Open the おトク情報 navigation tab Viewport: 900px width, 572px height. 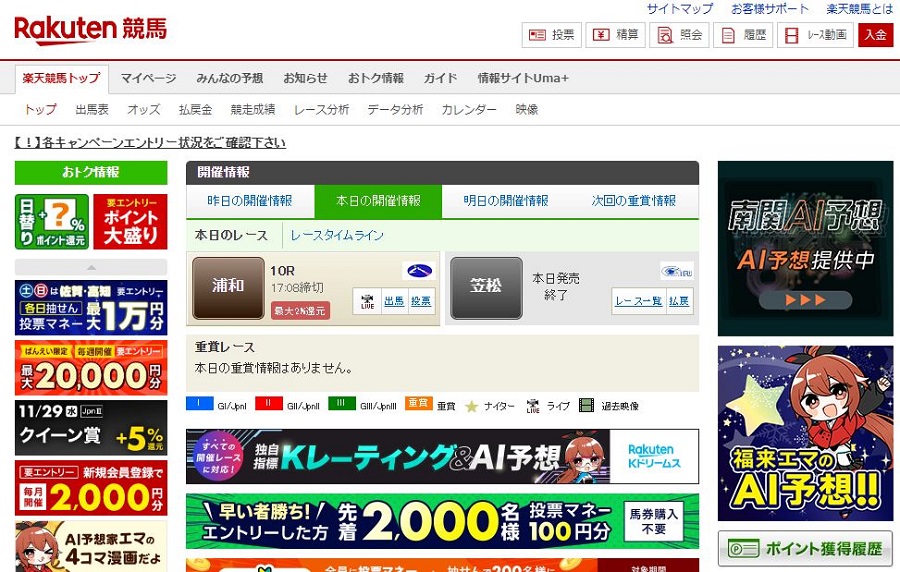coord(375,78)
